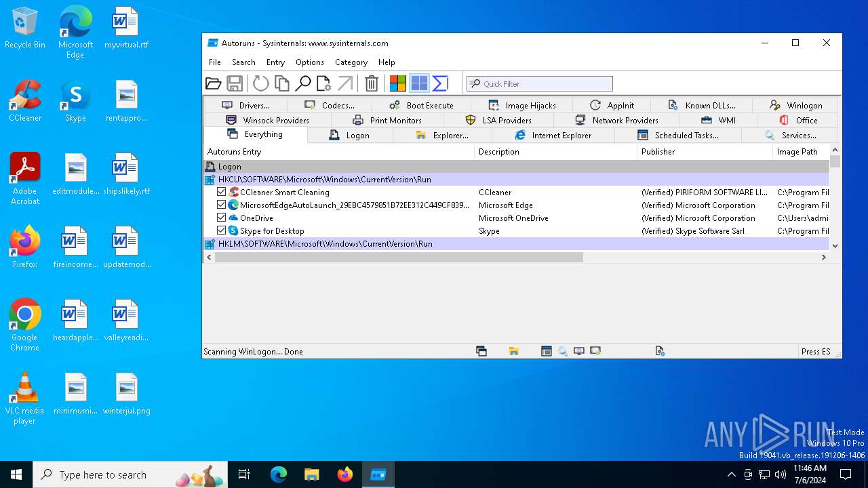Select the shipslikely.rtf desktop file
This screenshot has height=488, width=868.
coord(127,175)
